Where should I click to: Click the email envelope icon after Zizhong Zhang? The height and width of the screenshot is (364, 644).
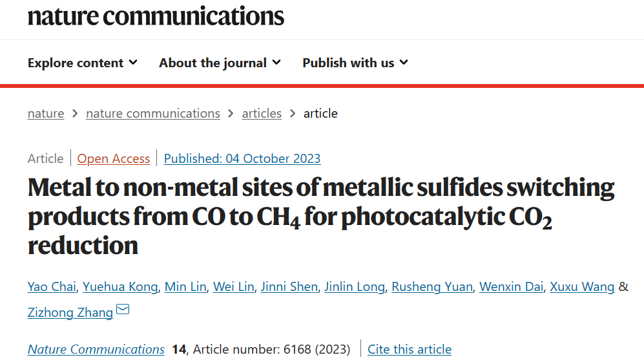point(123,309)
